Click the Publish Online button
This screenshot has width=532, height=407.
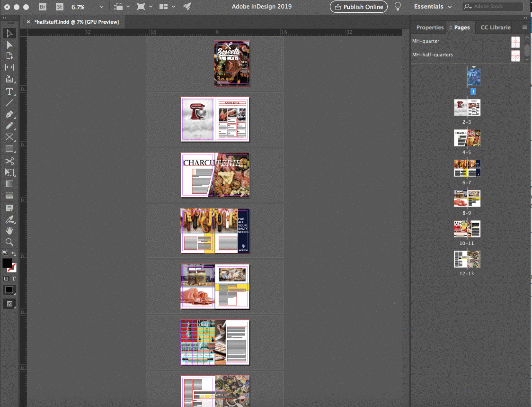[x=358, y=7]
